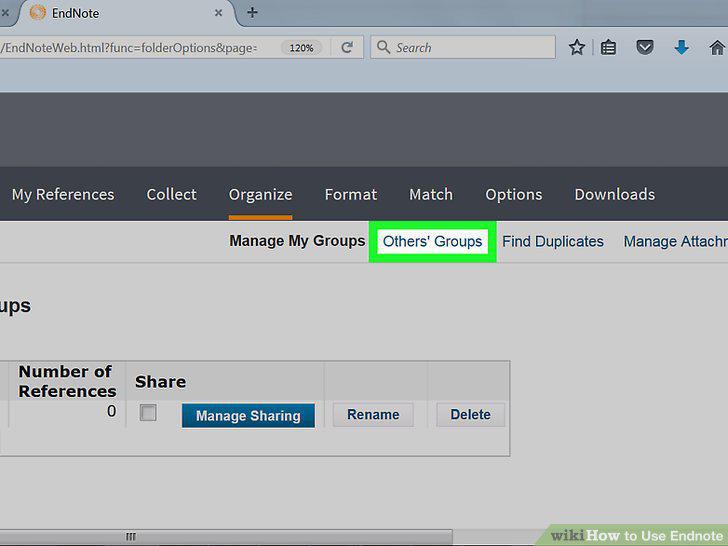The image size is (728, 546).
Task: Click the Share column header
Action: [x=161, y=382]
